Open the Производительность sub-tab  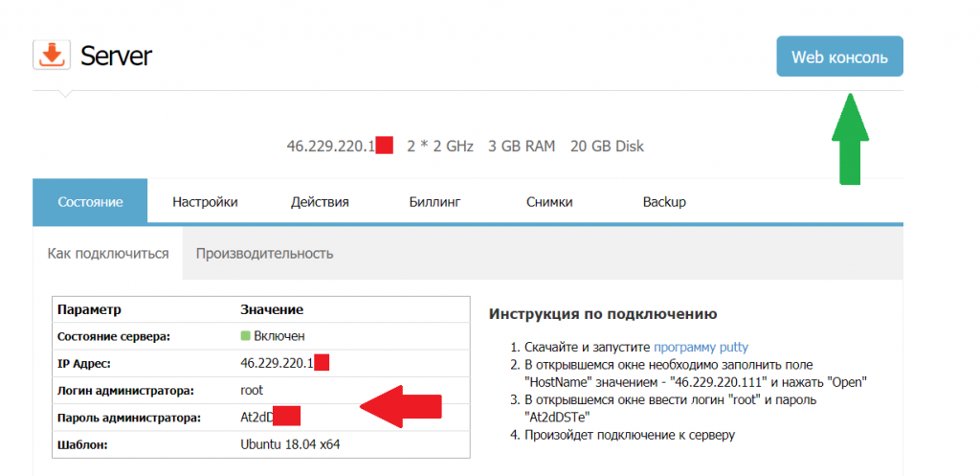tap(264, 254)
